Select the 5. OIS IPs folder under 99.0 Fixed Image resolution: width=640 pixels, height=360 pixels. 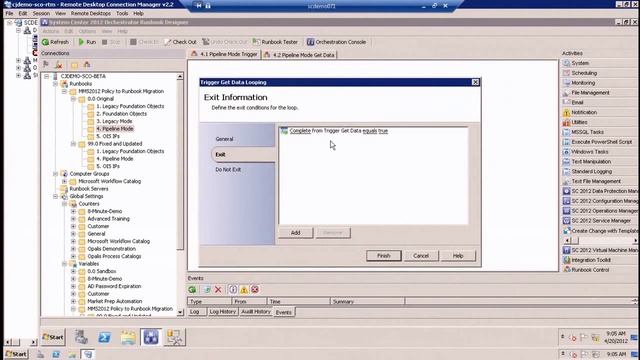(108, 166)
